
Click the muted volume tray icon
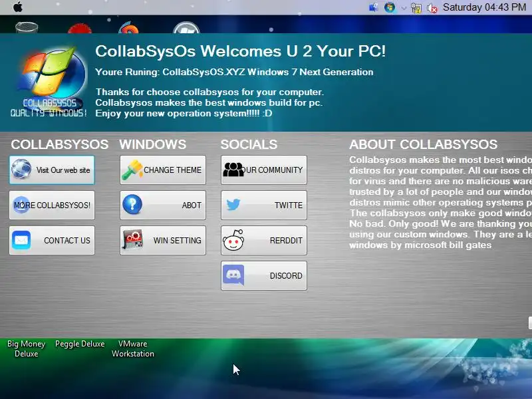point(432,8)
